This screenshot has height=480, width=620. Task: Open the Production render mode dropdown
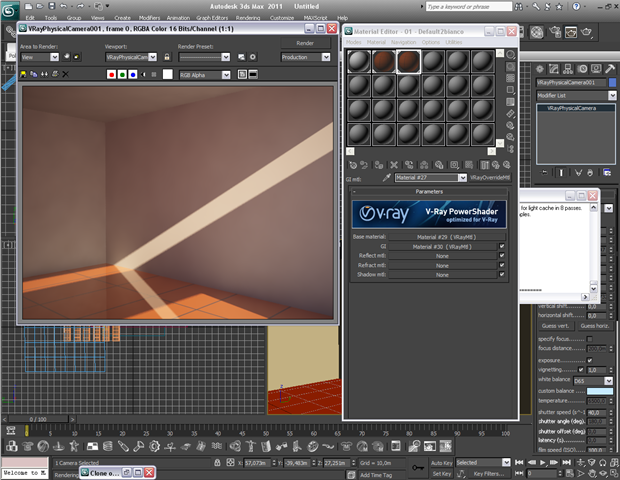pos(306,57)
